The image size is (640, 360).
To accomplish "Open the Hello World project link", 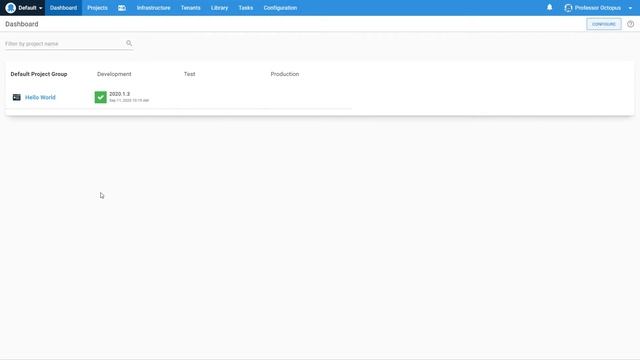I will [x=40, y=97].
